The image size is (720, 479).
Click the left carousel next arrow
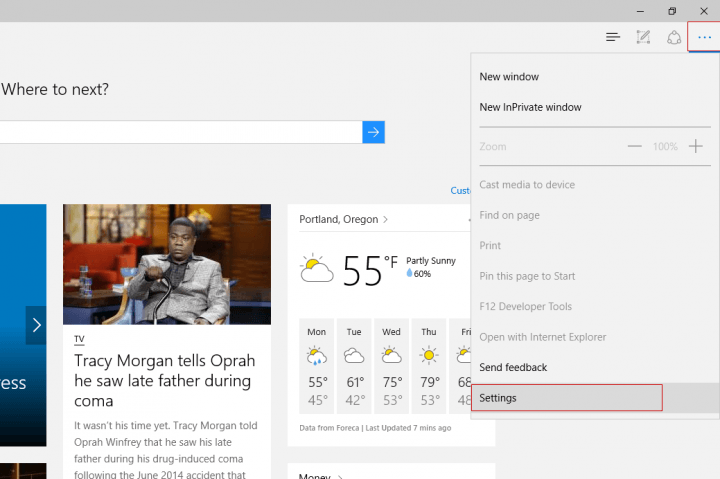tap(36, 325)
